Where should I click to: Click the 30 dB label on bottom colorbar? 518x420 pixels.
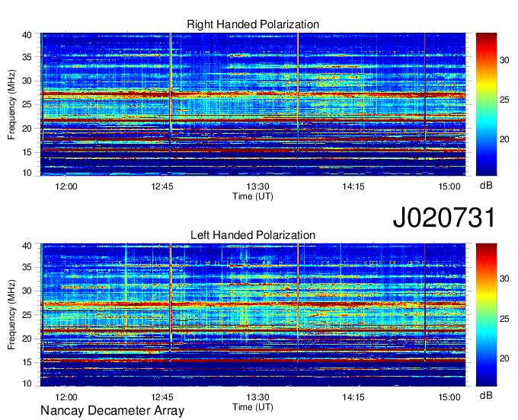pyautogui.click(x=504, y=278)
